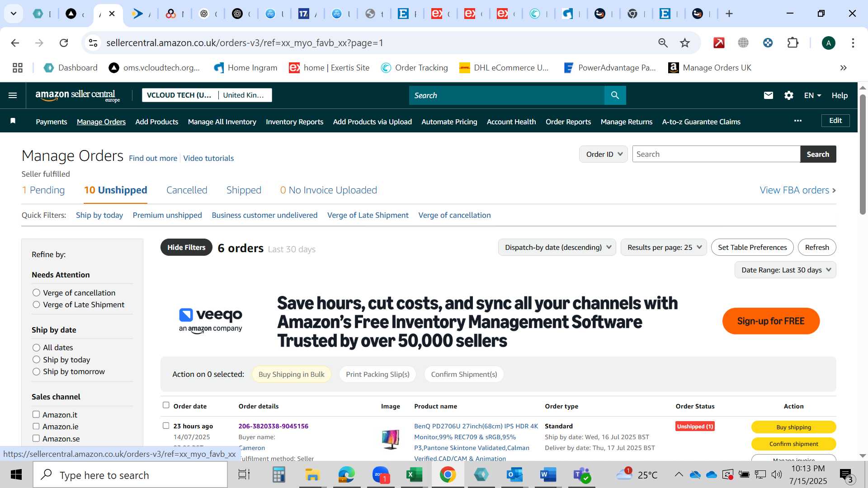Screen dimensions: 868x488
Task: Open order link 206-3820338-9045156
Action: coord(273,426)
